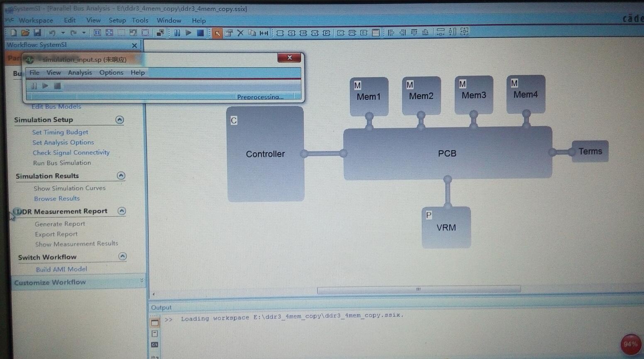Add an S block from the toolbar
The width and height of the screenshot is (644, 359).
[292, 33]
